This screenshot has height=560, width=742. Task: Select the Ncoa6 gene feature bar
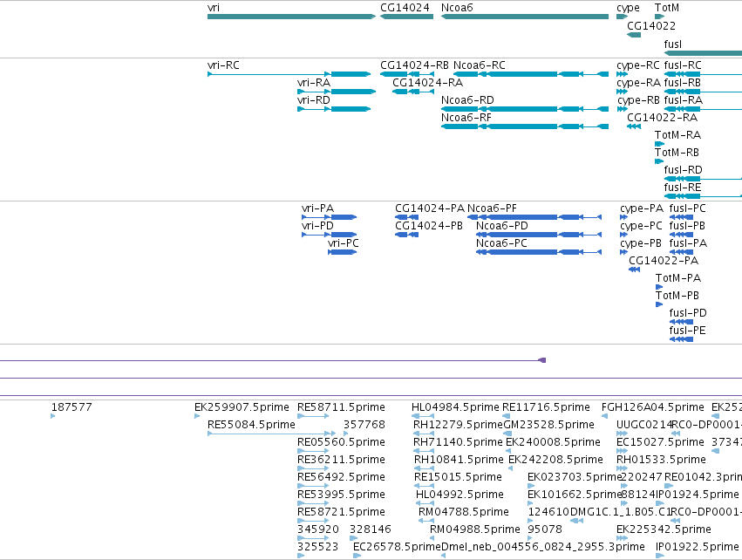tap(525, 17)
